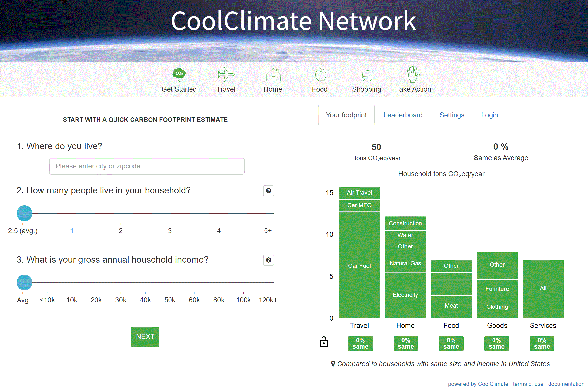
Task: Click the Get Started nav label
Action: tap(179, 89)
